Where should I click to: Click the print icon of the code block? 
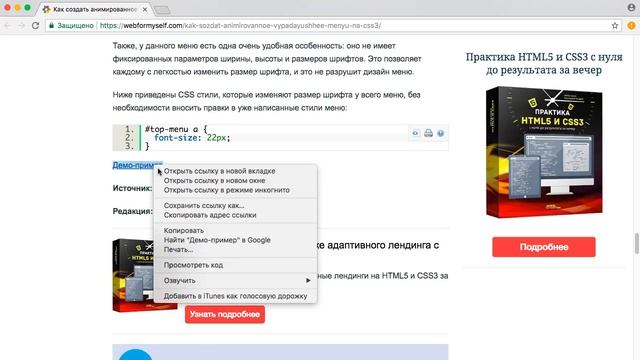(428, 133)
